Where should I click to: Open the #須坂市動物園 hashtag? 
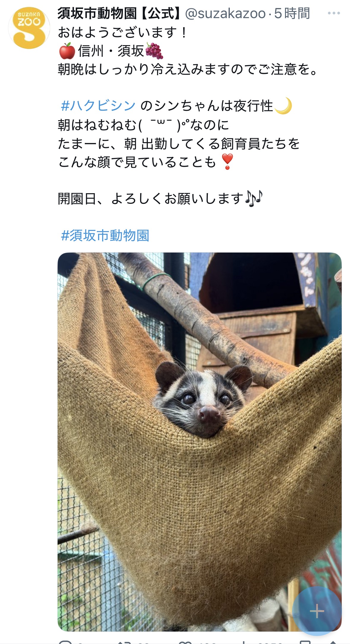click(105, 236)
